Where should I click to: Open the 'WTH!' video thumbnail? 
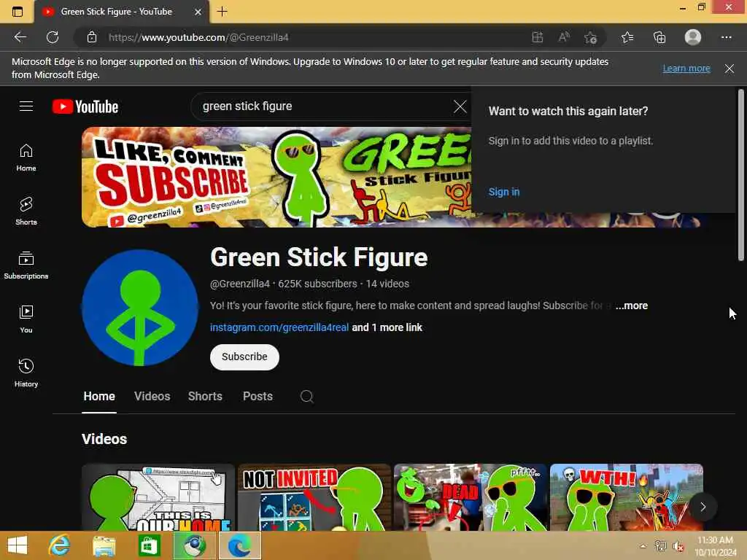click(x=627, y=497)
